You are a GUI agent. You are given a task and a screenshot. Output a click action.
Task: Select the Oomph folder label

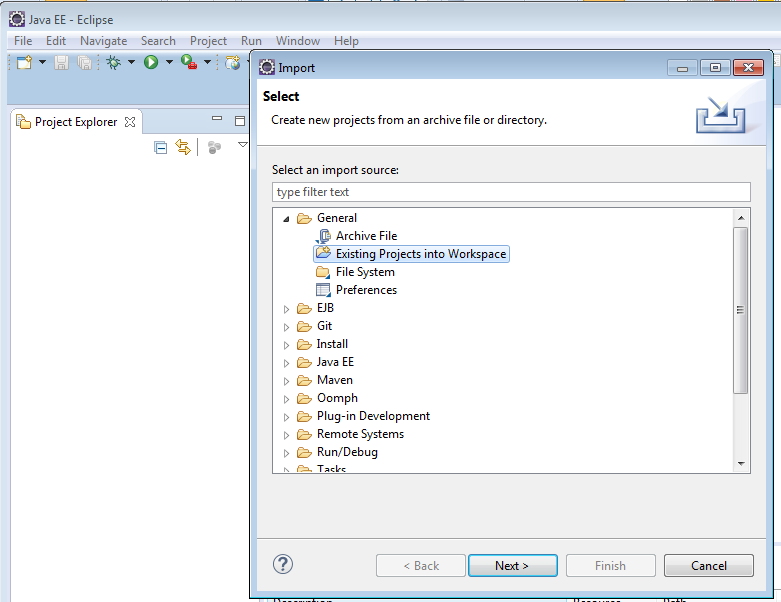click(337, 398)
